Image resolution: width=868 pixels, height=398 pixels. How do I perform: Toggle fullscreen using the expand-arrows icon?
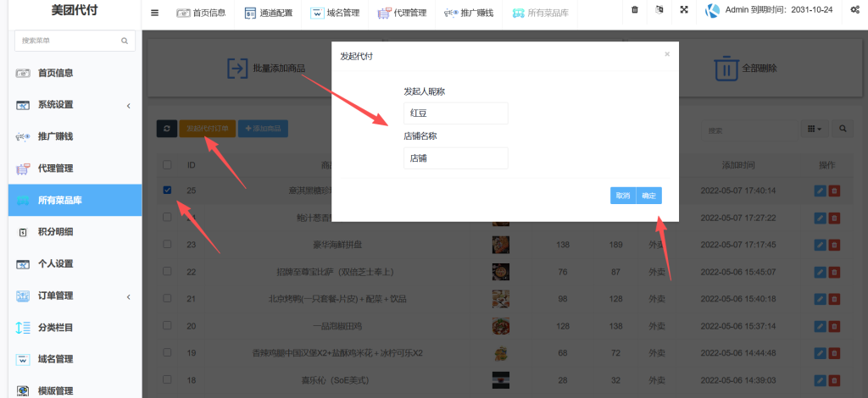[684, 10]
